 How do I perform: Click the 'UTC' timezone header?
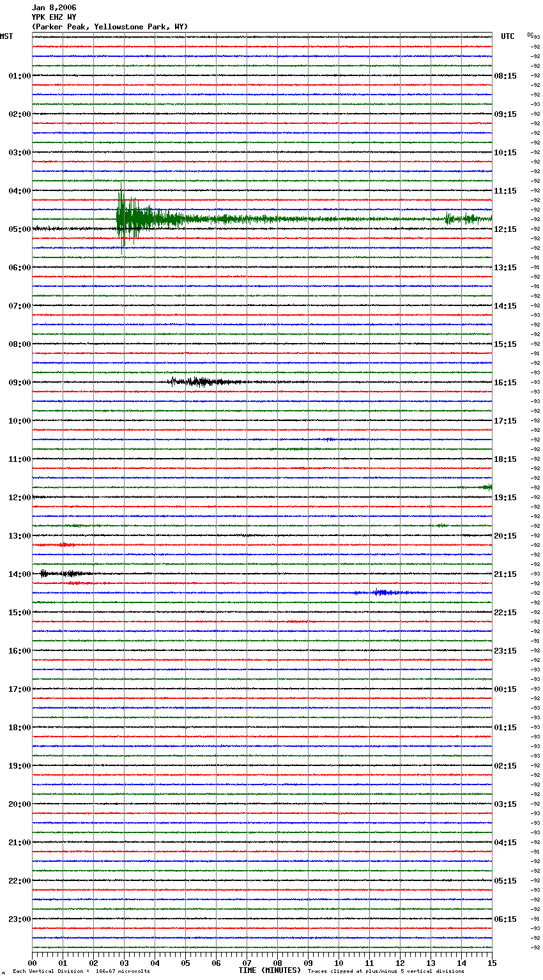508,36
